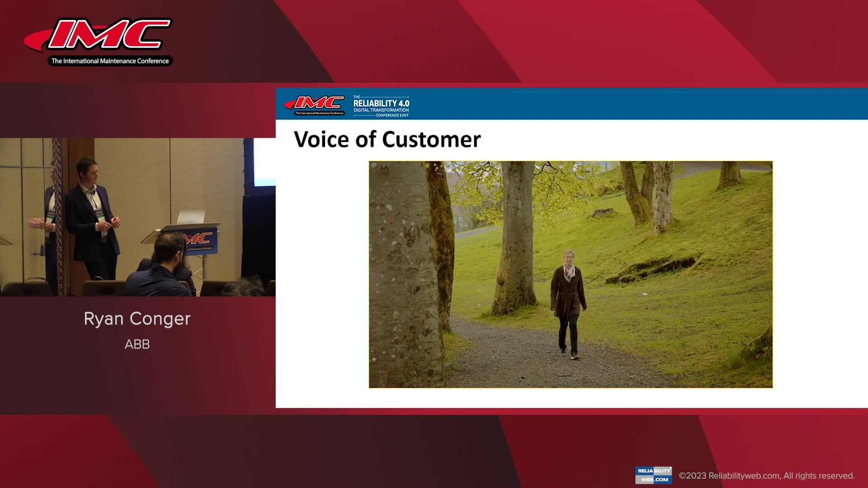
Task: Click the audience member's head in foreground
Action: [x=169, y=248]
